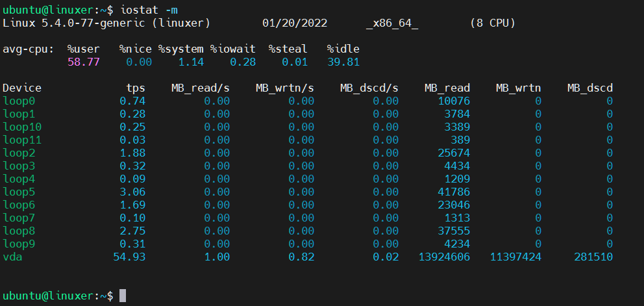Click the MB_dscd value 281510
Viewport: 644px width, 306px height.
[x=593, y=257]
